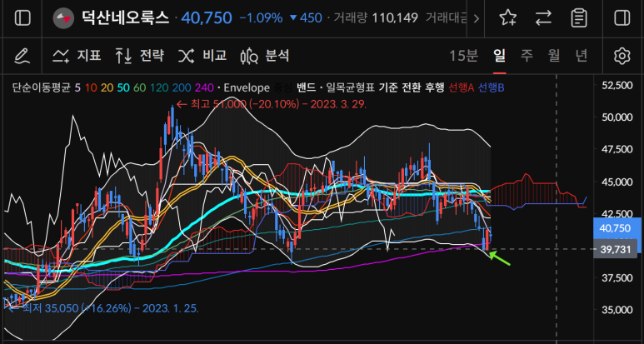Open the clipboard order list icon

pyautogui.click(x=579, y=18)
